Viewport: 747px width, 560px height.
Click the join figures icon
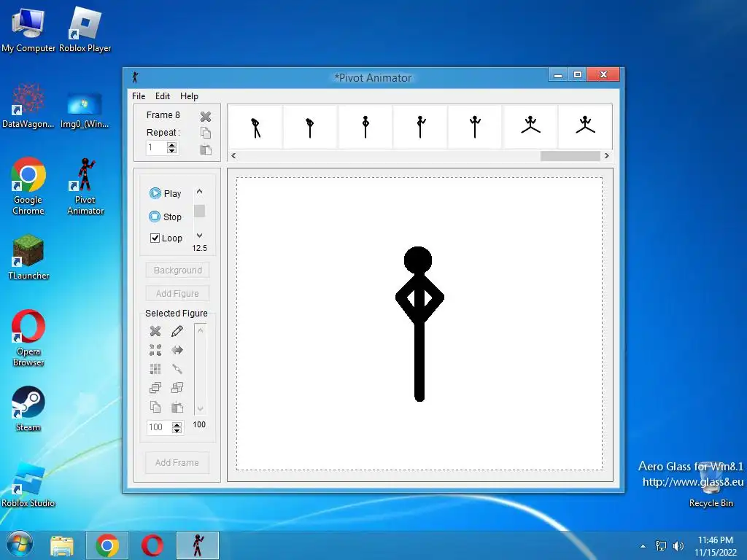point(177,369)
